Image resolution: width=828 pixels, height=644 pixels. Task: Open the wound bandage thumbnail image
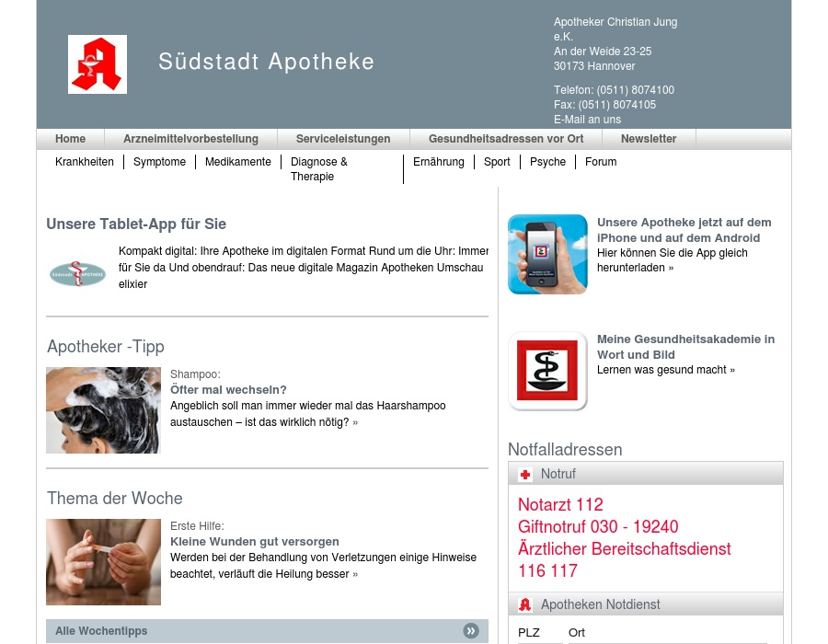coord(103,562)
